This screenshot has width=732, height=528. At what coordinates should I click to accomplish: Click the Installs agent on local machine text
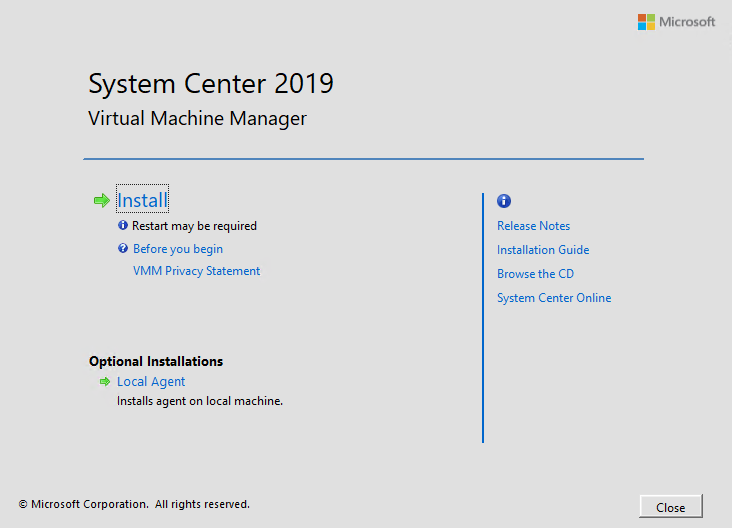(200, 401)
